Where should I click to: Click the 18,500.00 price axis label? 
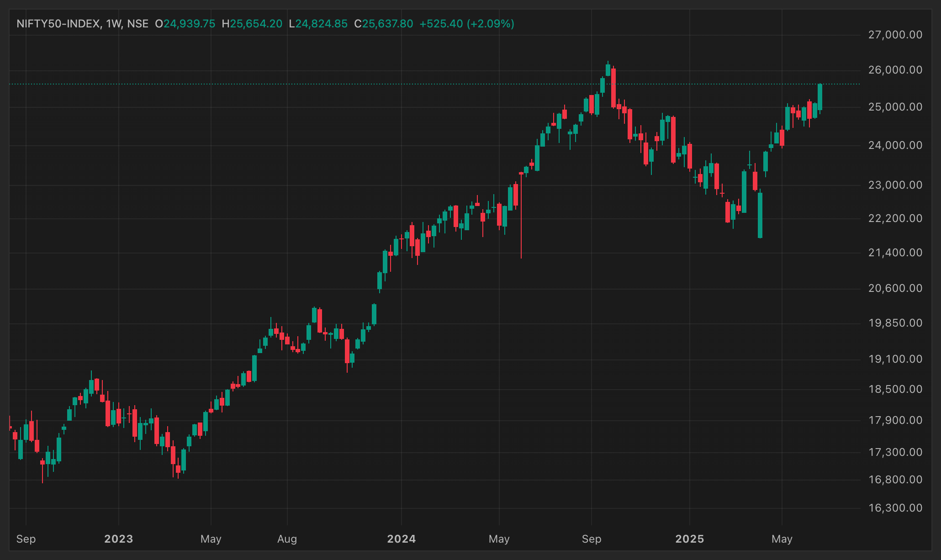click(x=895, y=389)
